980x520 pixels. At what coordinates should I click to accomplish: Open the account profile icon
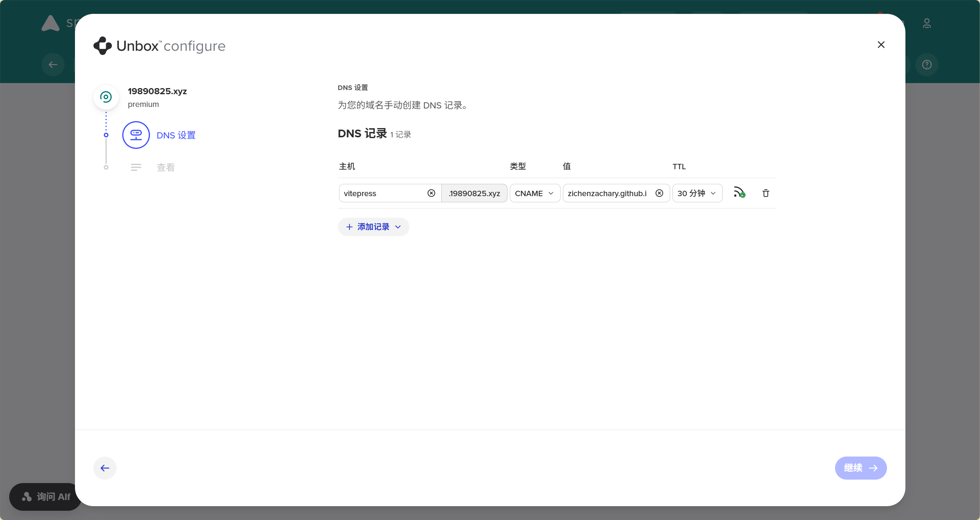pos(927,23)
